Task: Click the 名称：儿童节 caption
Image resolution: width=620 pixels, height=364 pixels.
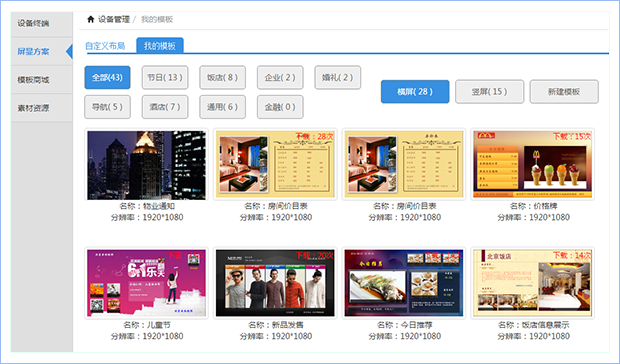Action: pyautogui.click(x=147, y=325)
